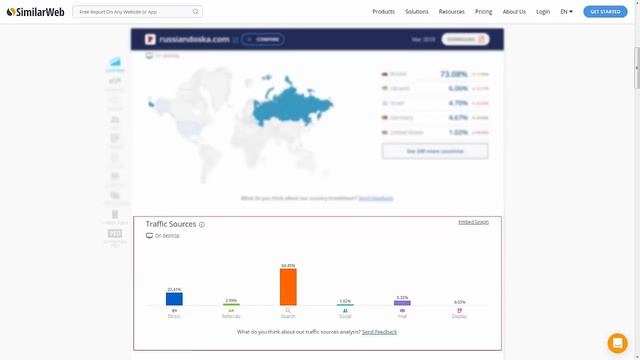Select the Germany country row

point(435,118)
